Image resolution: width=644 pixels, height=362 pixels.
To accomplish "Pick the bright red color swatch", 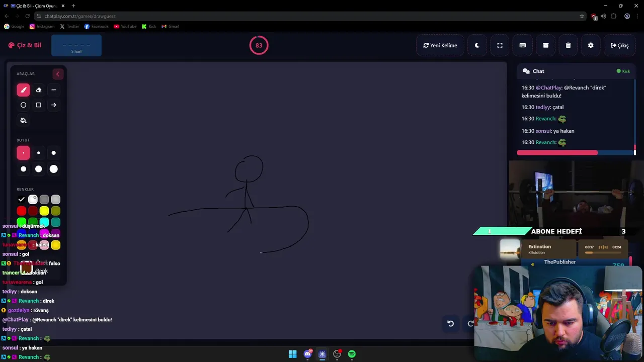I will 21,211.
